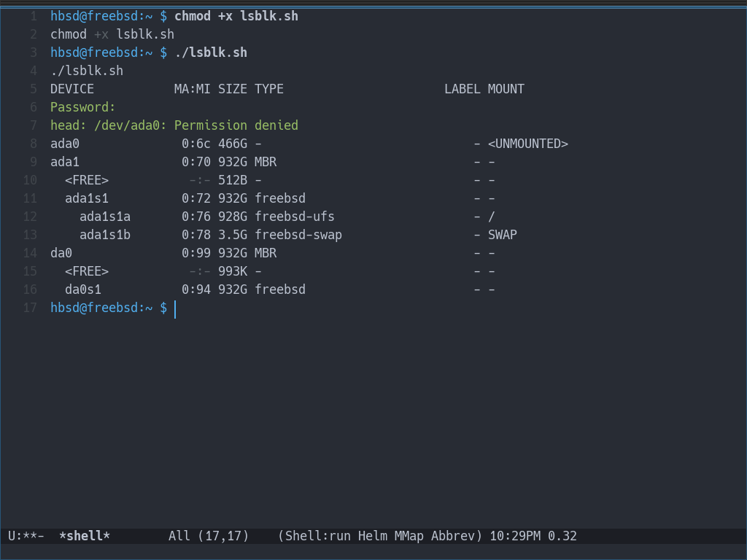The height and width of the screenshot is (560, 747).
Task: Place cursor at the final shell prompt
Action: (175, 308)
